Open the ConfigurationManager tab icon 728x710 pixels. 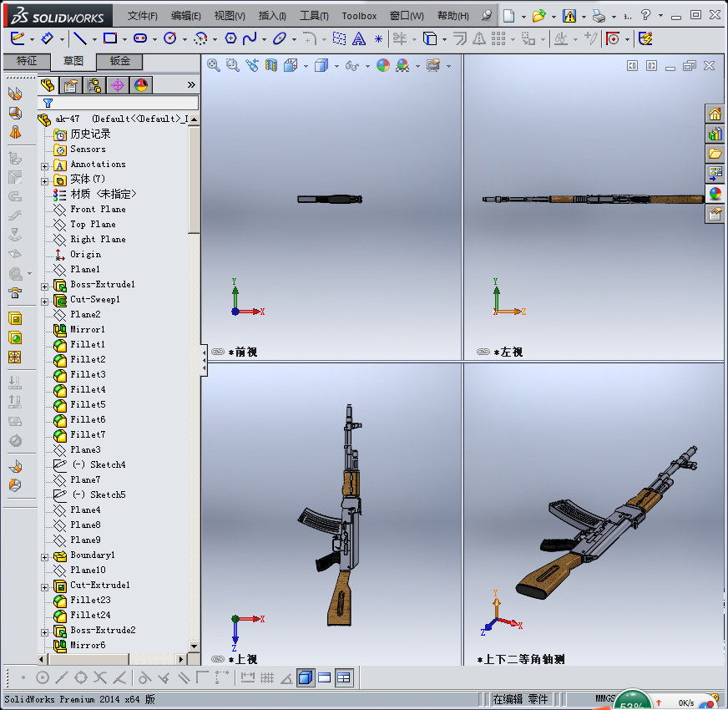[x=94, y=85]
